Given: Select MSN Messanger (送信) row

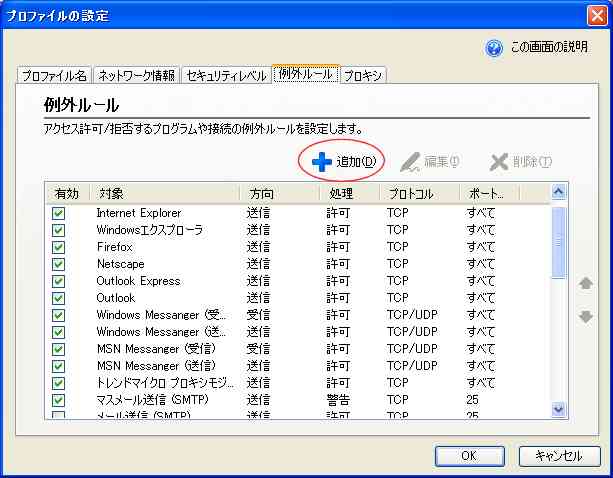Looking at the screenshot, I should 298,366.
